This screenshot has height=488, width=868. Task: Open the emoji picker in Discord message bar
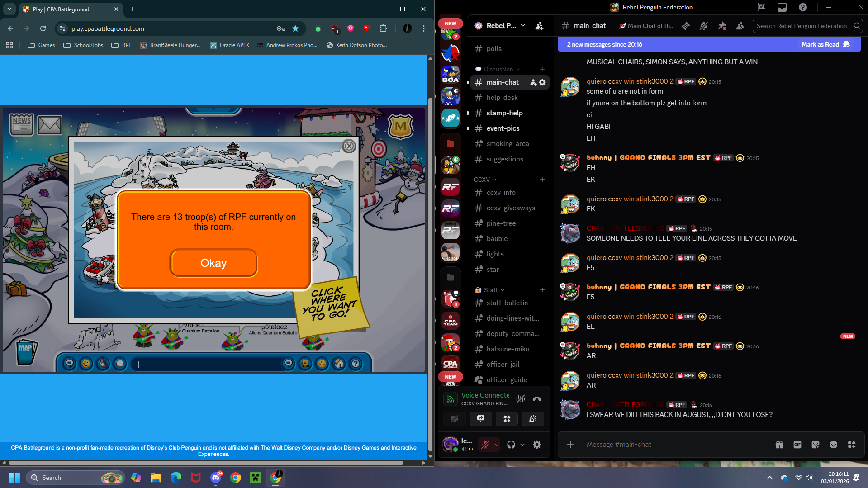click(833, 445)
